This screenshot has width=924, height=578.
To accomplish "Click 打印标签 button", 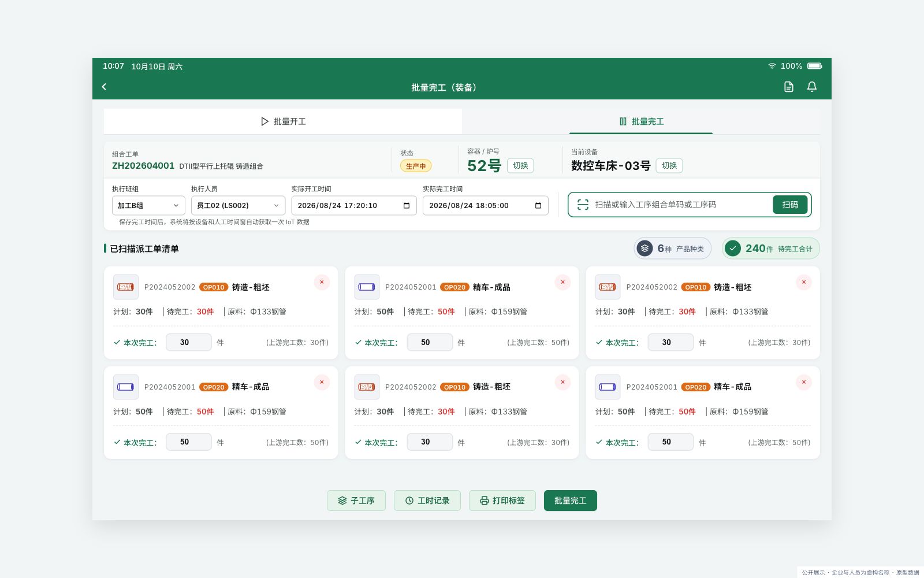I will 502,501.
